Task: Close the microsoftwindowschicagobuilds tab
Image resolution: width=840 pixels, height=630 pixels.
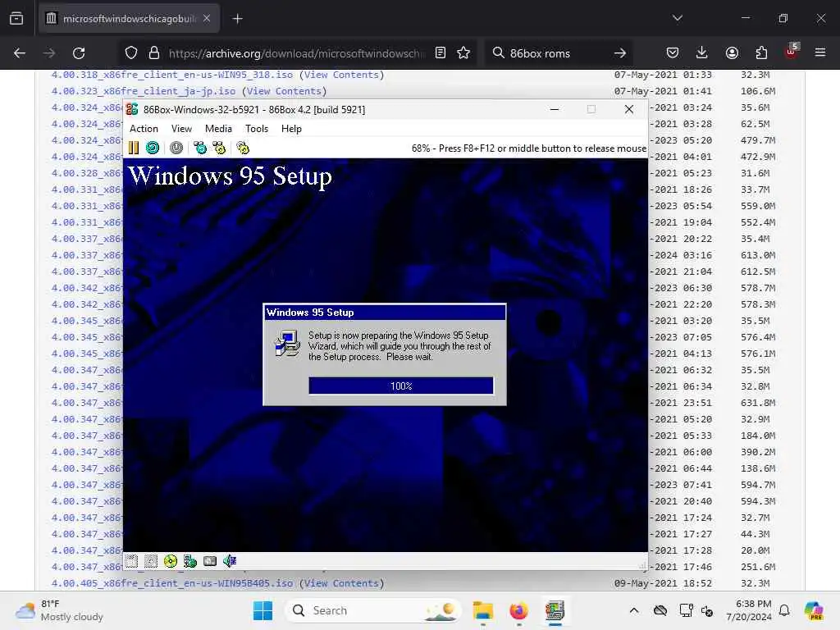Action: [x=207, y=18]
